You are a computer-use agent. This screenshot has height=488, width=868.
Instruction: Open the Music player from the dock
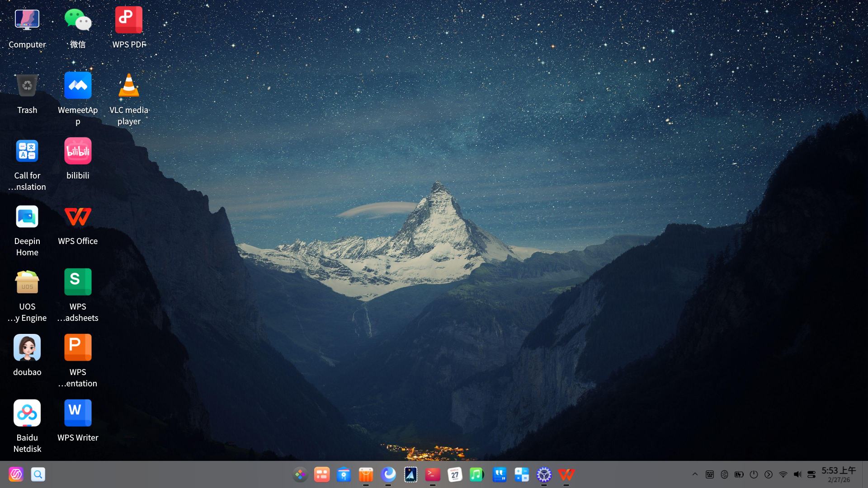(476, 474)
